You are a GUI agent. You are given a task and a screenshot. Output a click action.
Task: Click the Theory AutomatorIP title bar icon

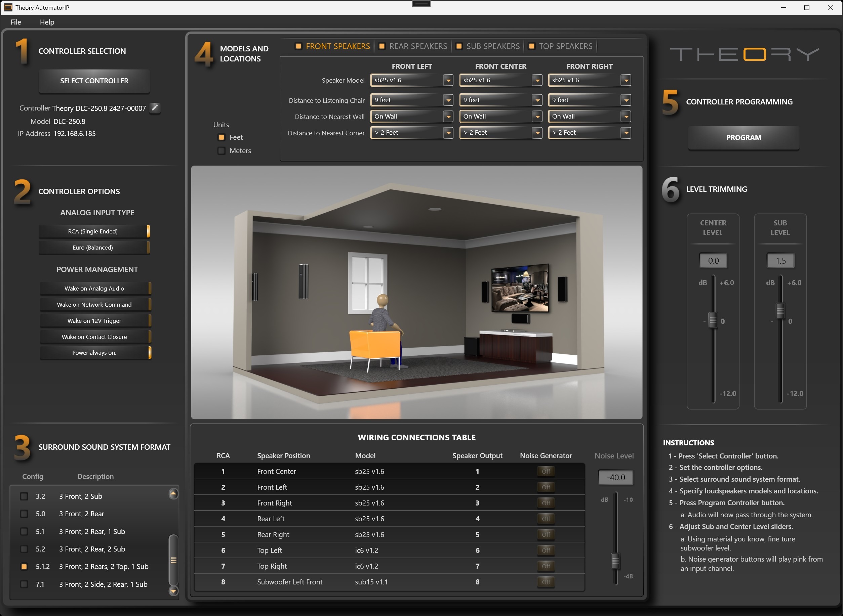tap(8, 7)
